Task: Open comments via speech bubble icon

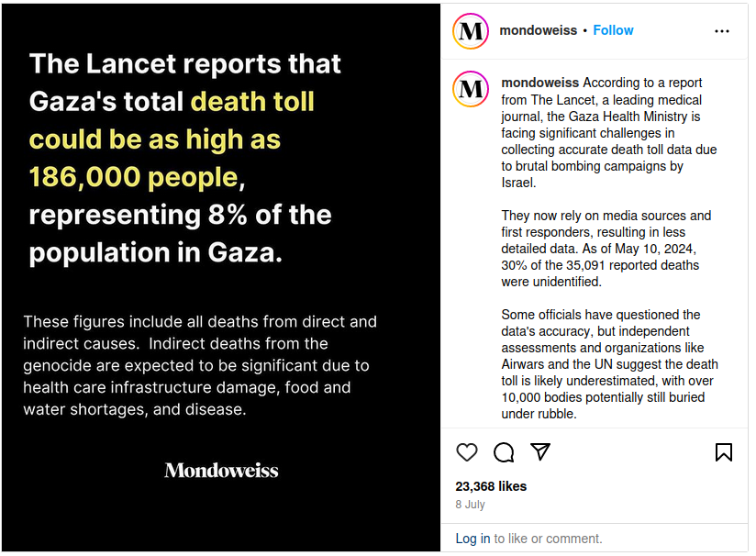Action: [x=504, y=452]
